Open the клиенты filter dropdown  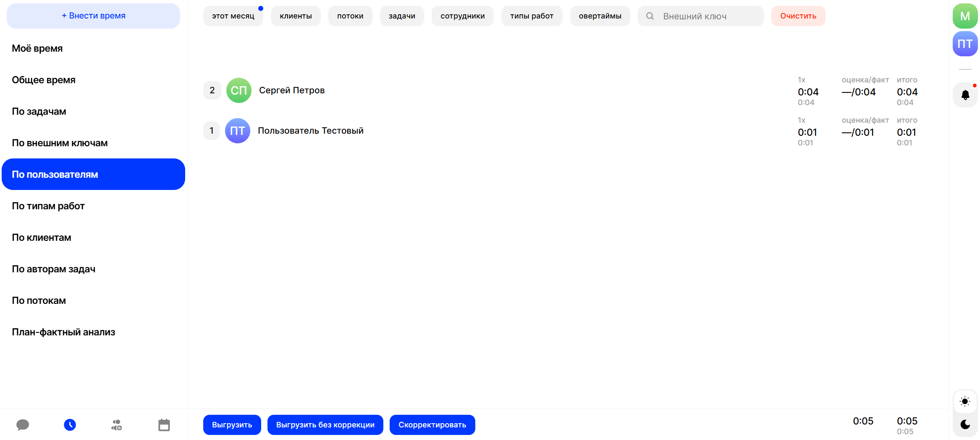(x=296, y=16)
